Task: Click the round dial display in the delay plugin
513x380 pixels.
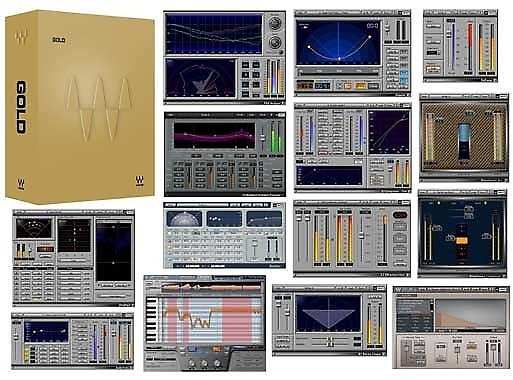Action: tap(184, 219)
